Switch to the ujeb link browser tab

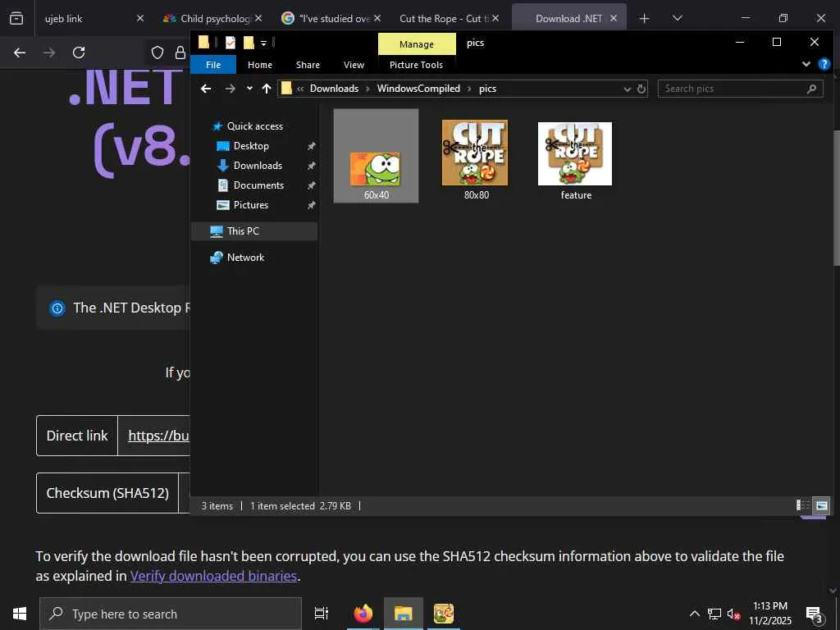(x=94, y=18)
